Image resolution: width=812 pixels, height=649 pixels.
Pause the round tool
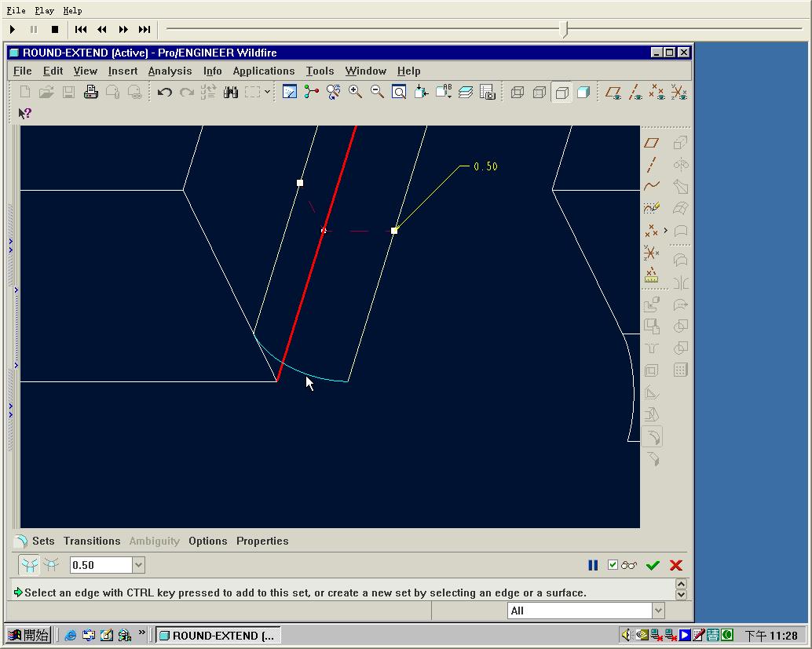tap(593, 565)
